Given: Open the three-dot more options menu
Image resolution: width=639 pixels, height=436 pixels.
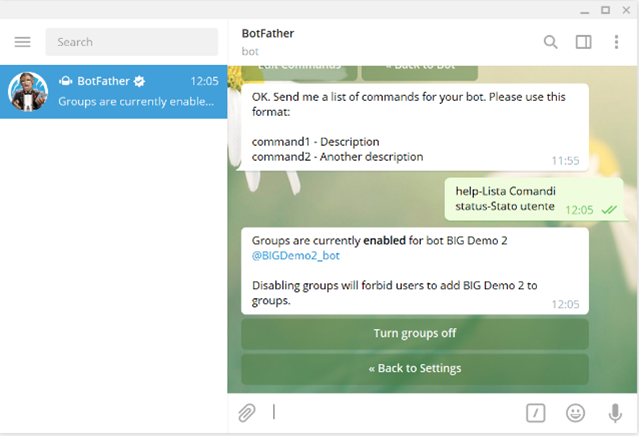Looking at the screenshot, I should (616, 42).
